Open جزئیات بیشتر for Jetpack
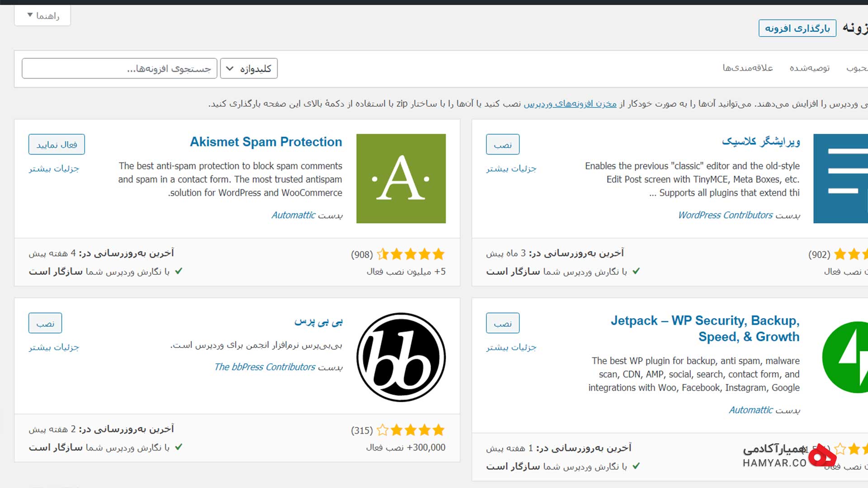The width and height of the screenshot is (868, 488). (511, 347)
